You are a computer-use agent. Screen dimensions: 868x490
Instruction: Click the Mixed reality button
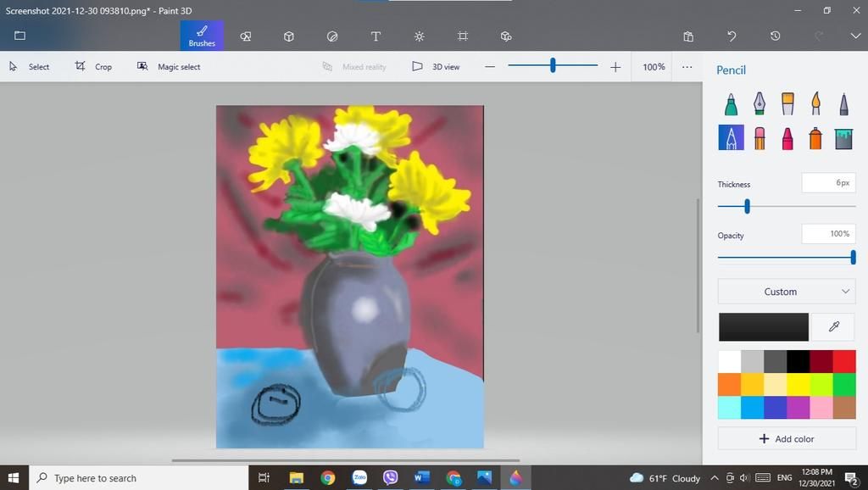pos(353,66)
